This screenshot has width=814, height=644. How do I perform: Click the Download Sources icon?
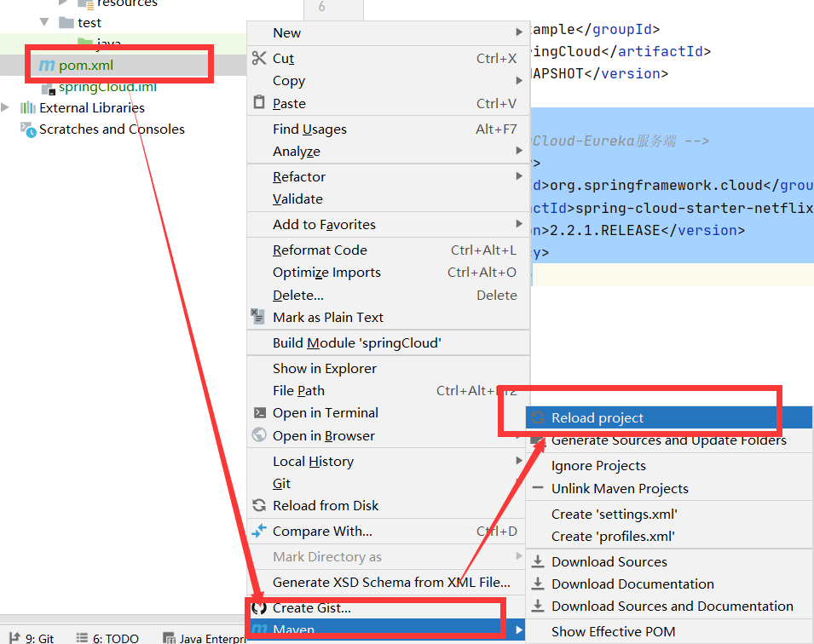[x=537, y=561]
